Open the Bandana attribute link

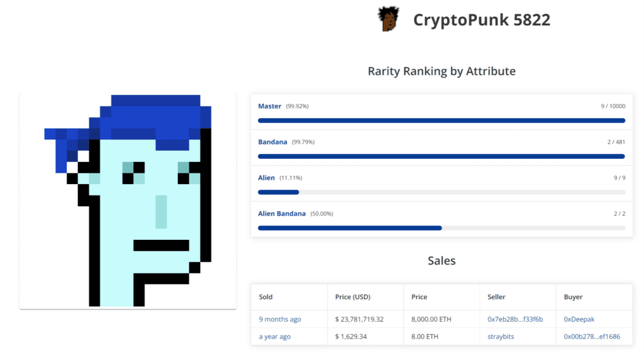[272, 142]
